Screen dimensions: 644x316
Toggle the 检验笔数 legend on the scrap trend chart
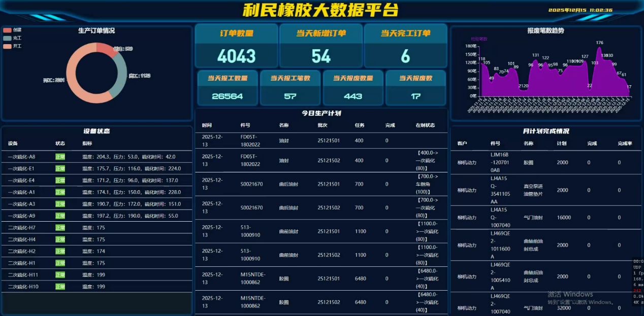click(479, 38)
